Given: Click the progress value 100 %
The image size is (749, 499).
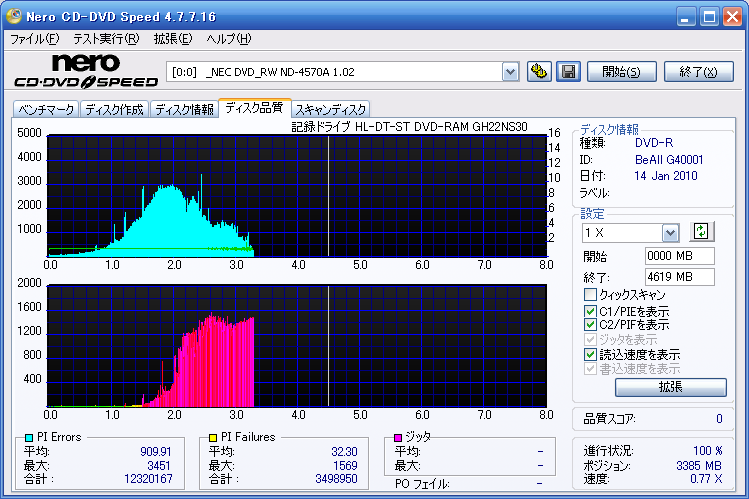Looking at the screenshot, I should pos(707,451).
